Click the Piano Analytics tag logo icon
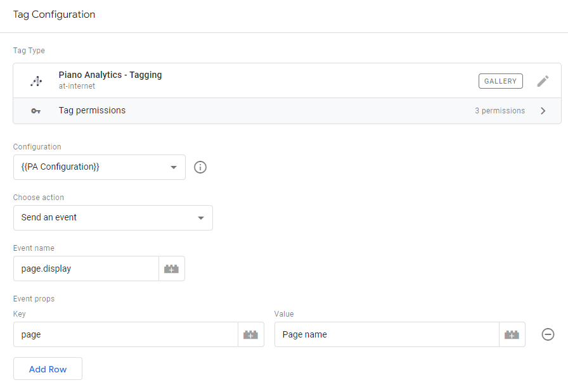The height and width of the screenshot is (392, 568). [36, 81]
